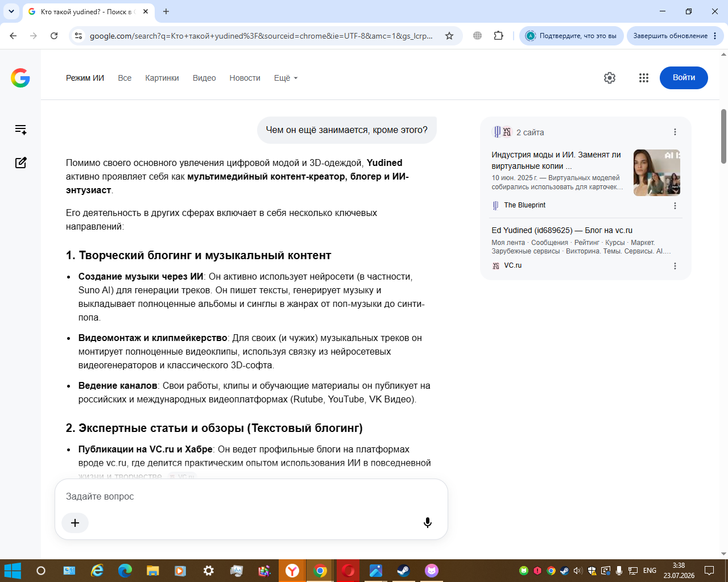The width and height of the screenshot is (728, 582).
Task: Open Opera browser from taskbar
Action: coord(348,571)
